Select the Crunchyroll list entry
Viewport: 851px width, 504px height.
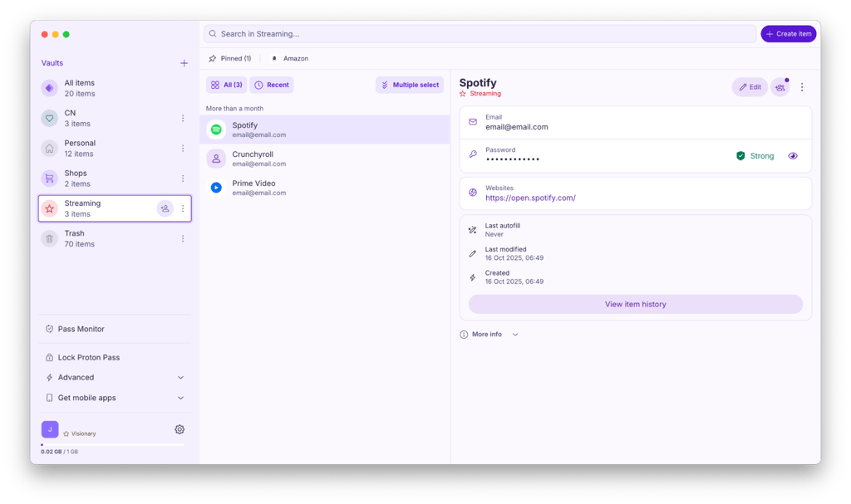coord(325,159)
